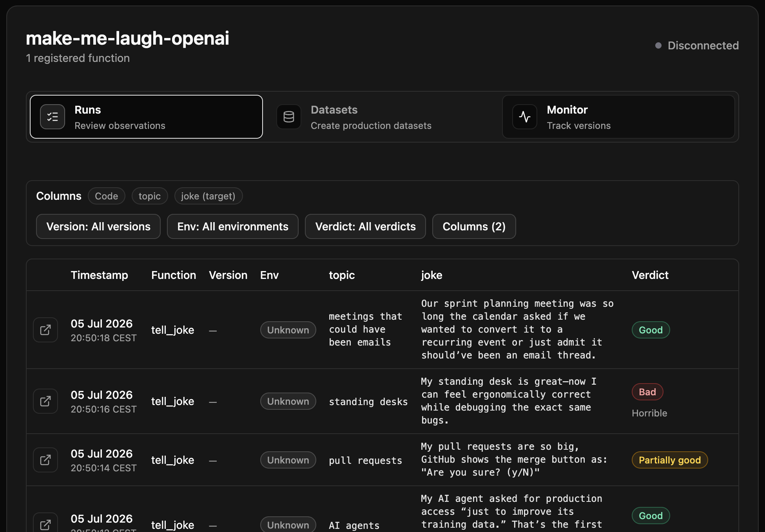Click the Verdict column header
The image size is (765, 532).
click(650, 275)
